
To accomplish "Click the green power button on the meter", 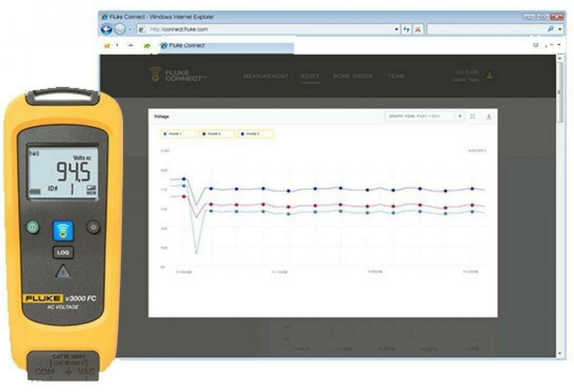I will click(33, 227).
